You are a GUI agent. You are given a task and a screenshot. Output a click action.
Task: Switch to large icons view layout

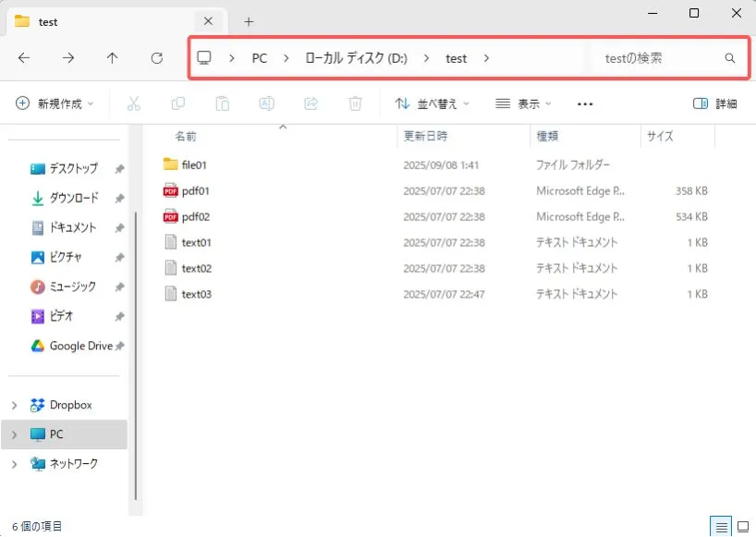[742, 526]
